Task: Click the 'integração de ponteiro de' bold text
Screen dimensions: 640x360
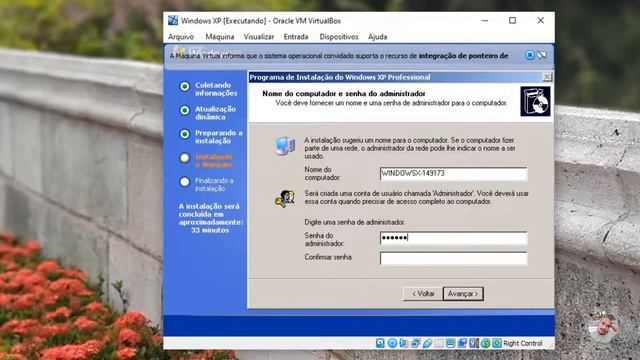Action: point(463,56)
